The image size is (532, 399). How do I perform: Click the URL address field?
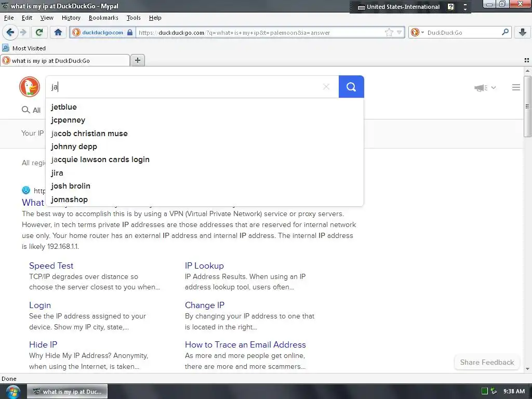point(260,33)
